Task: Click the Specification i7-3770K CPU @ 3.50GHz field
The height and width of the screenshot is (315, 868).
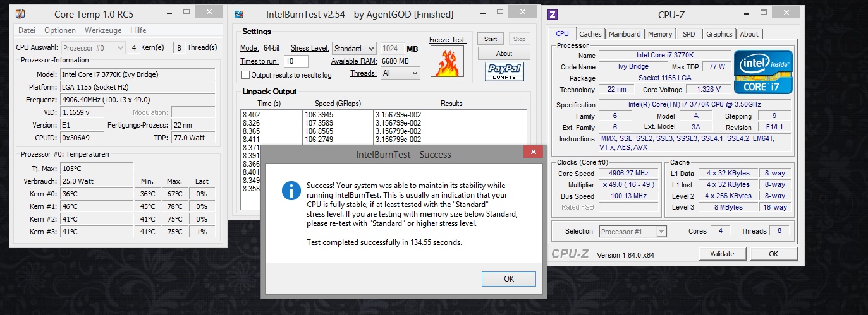Action: click(695, 104)
